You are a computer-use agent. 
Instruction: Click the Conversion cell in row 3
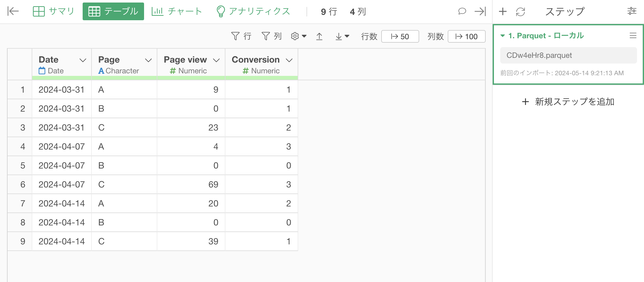262,127
